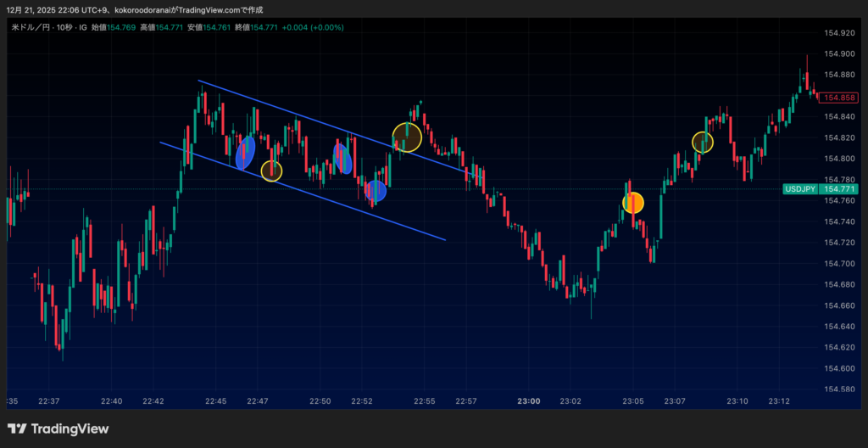Select the blue ellipse near 22:46
This screenshot has height=448, width=868.
(245, 154)
